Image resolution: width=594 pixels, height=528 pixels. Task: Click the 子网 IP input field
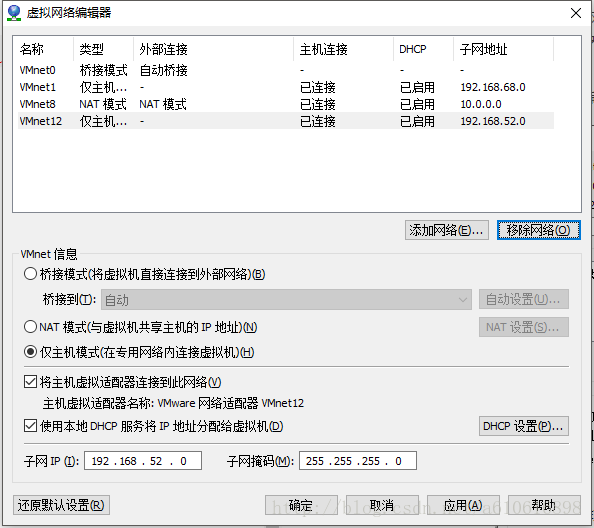pos(143,461)
